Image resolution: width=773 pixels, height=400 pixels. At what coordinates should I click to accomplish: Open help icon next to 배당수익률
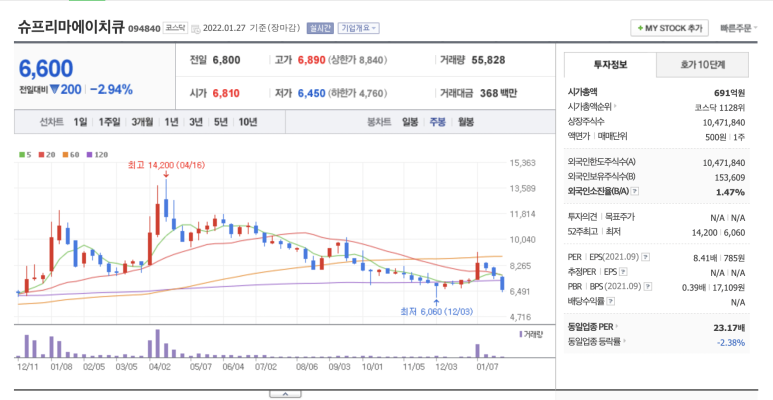(610, 301)
